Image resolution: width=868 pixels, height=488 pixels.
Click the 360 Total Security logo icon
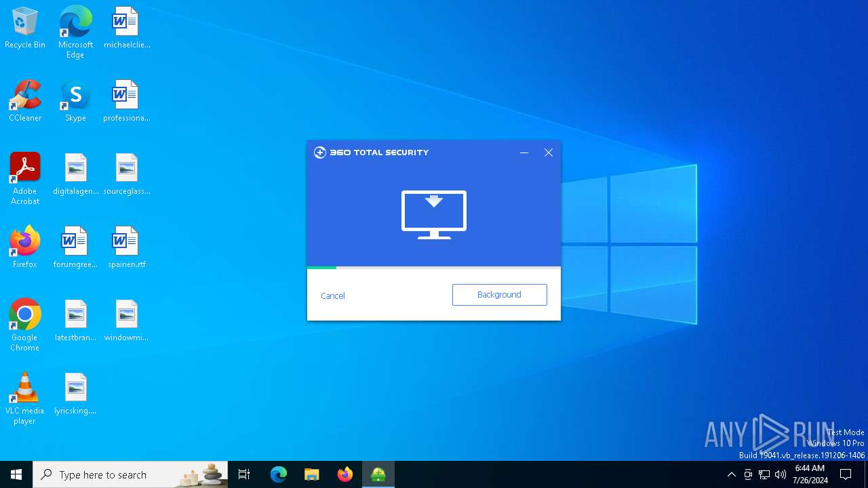(x=320, y=152)
